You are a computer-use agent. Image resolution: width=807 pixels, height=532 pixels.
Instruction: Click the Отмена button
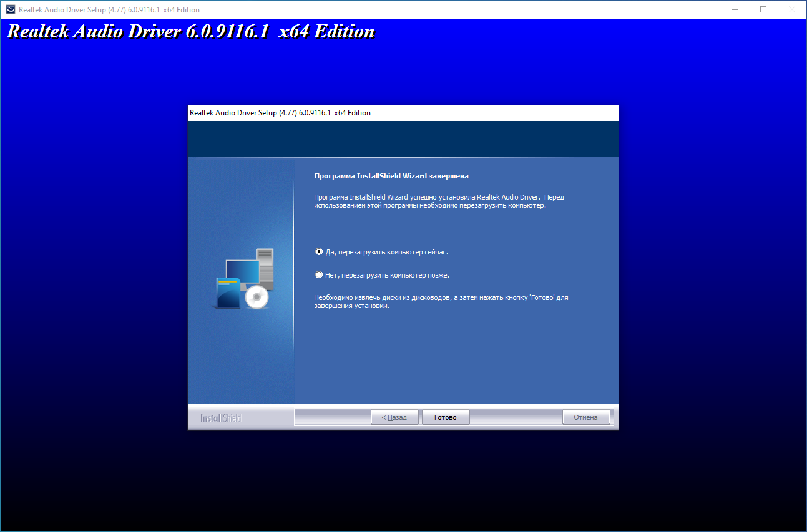[585, 417]
